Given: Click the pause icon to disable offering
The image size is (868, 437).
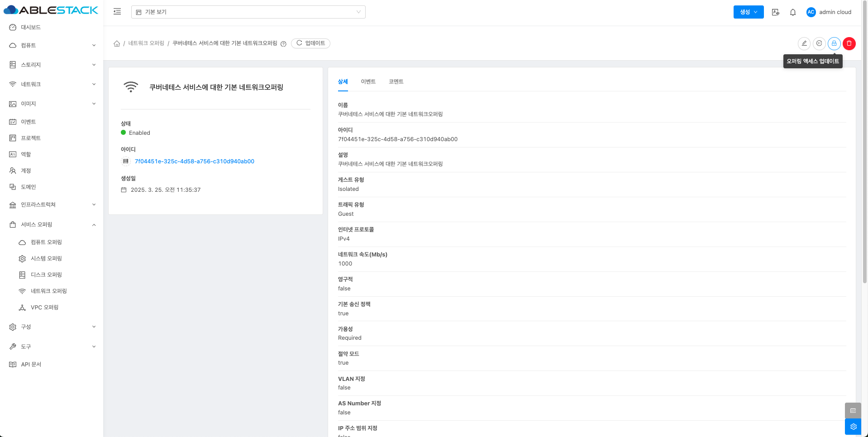Looking at the screenshot, I should tap(819, 43).
